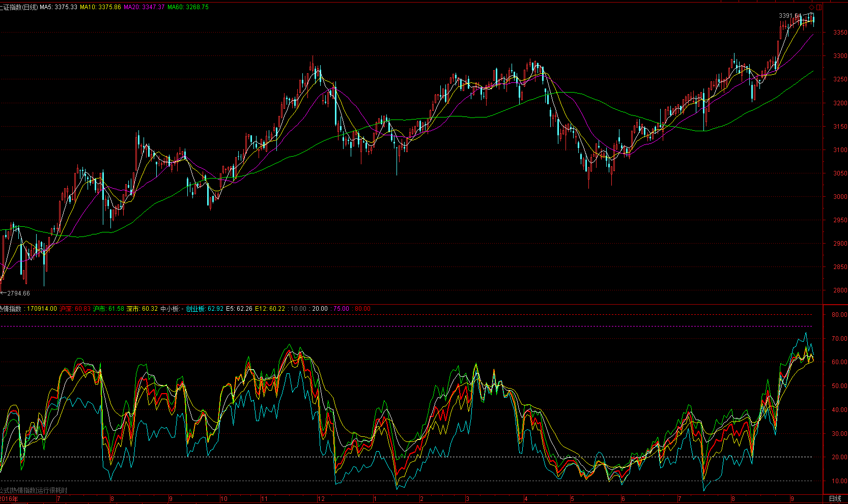The image size is (848, 504).
Task: Click the 70.00 indicator axis label
Action: tap(839, 339)
